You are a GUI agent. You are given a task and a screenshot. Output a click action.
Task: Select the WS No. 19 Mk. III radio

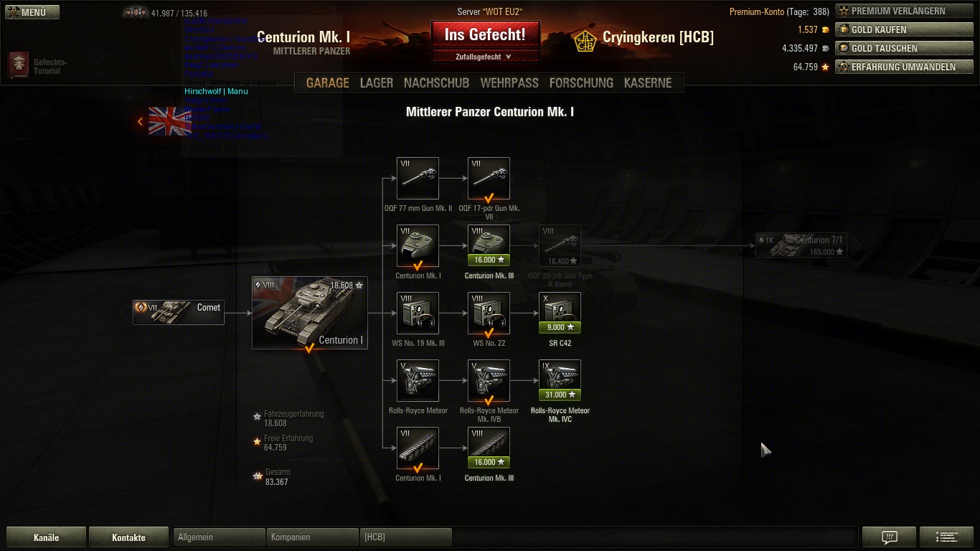pyautogui.click(x=418, y=313)
